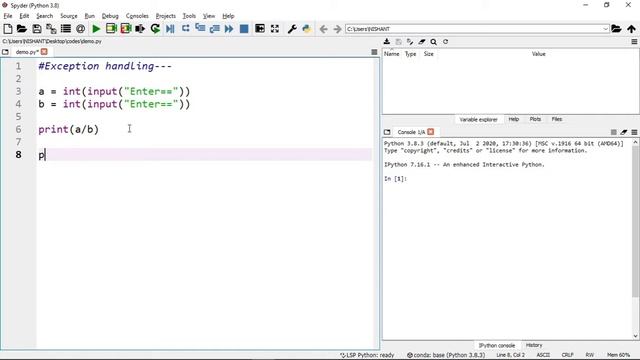Screen dimensions: 640x360
Task: Toggle fullscreen mode icon
Action: (x=275, y=29)
